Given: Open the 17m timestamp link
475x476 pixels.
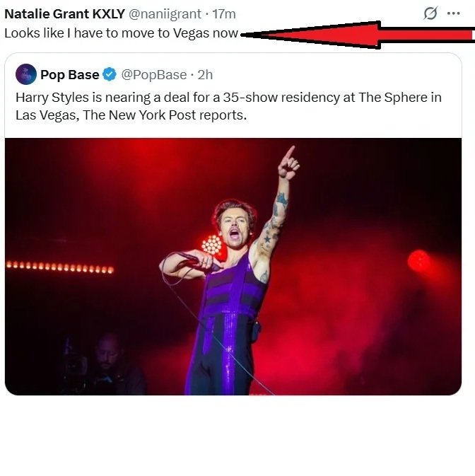Looking at the screenshot, I should click(224, 14).
